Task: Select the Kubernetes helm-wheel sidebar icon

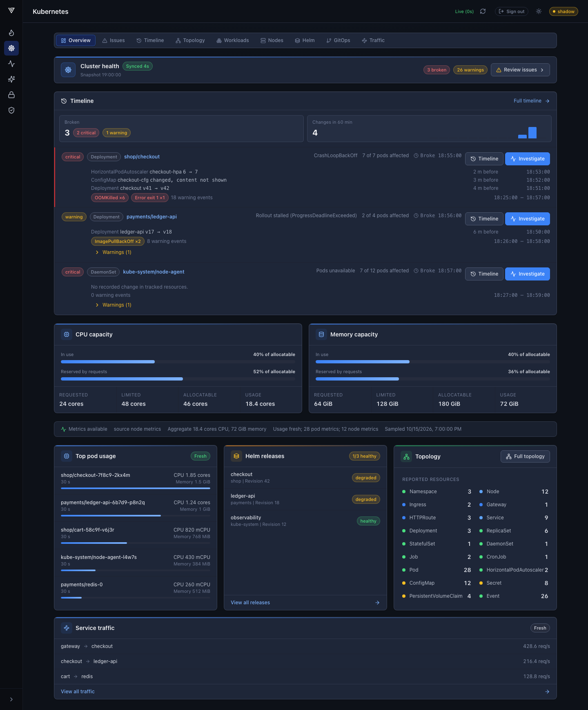Action: click(11, 48)
